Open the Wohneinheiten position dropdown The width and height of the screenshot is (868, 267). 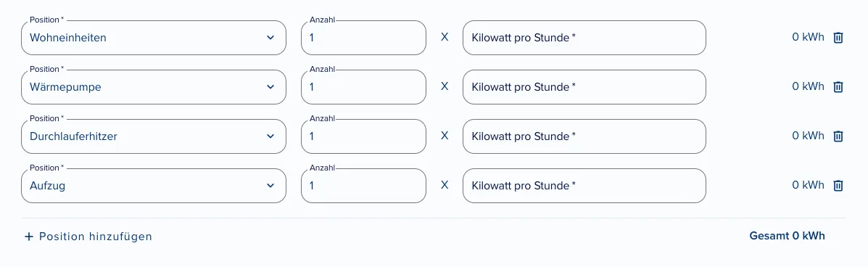click(x=154, y=38)
